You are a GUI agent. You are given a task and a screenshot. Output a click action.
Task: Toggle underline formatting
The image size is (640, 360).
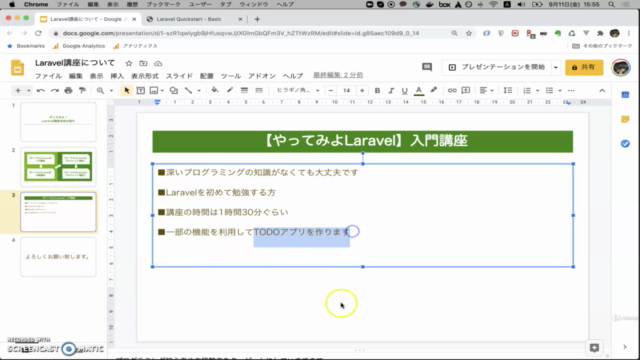click(x=404, y=91)
